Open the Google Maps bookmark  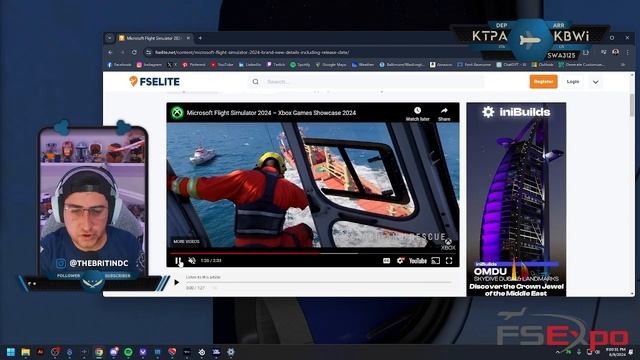(331, 64)
